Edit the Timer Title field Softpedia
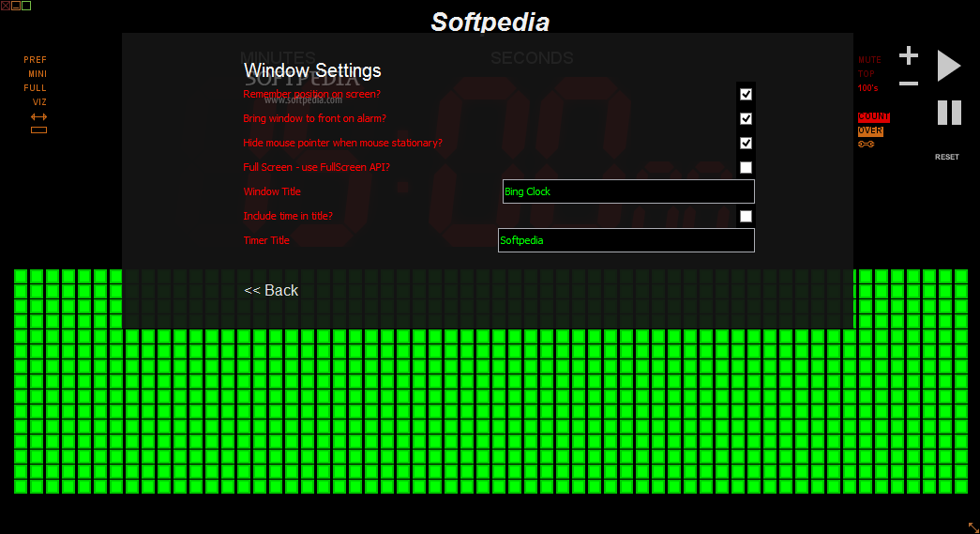Viewport: 980px width, 534px height. (x=626, y=240)
